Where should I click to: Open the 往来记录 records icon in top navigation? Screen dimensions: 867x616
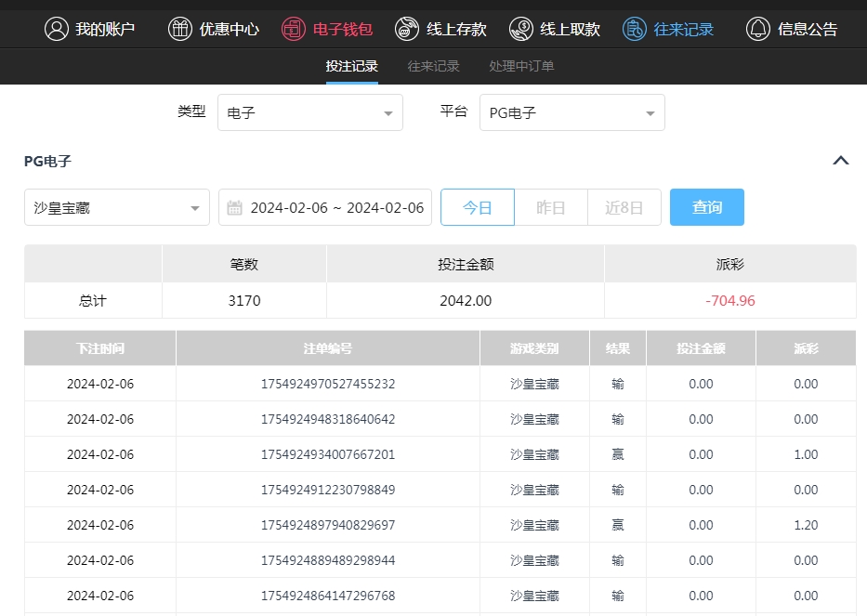point(636,29)
